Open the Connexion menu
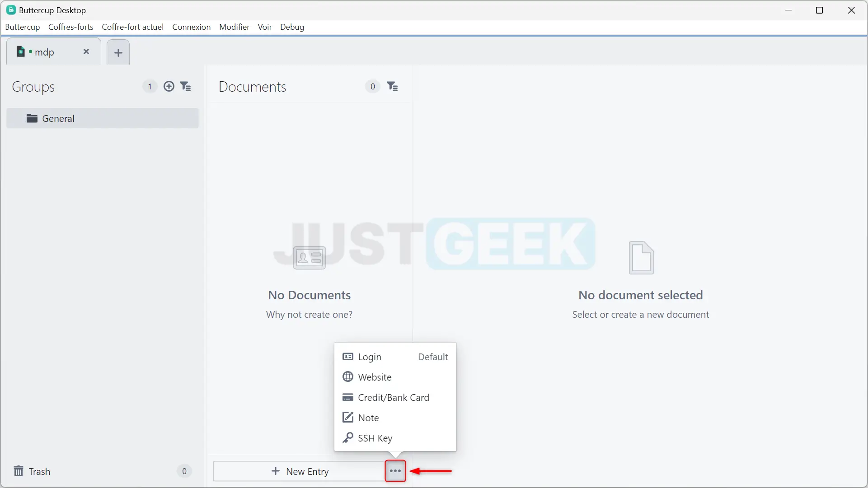The width and height of the screenshot is (868, 488). click(x=192, y=27)
